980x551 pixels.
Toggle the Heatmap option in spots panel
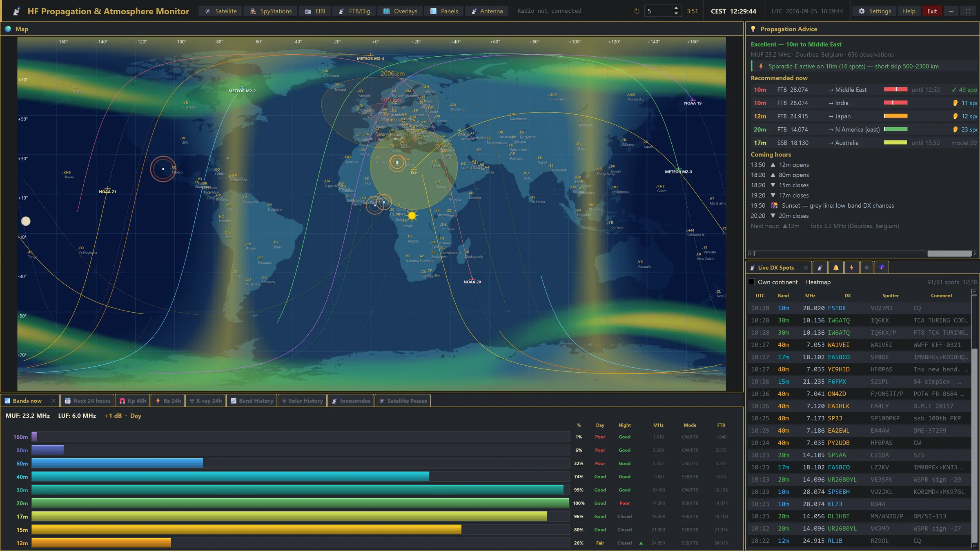point(818,282)
